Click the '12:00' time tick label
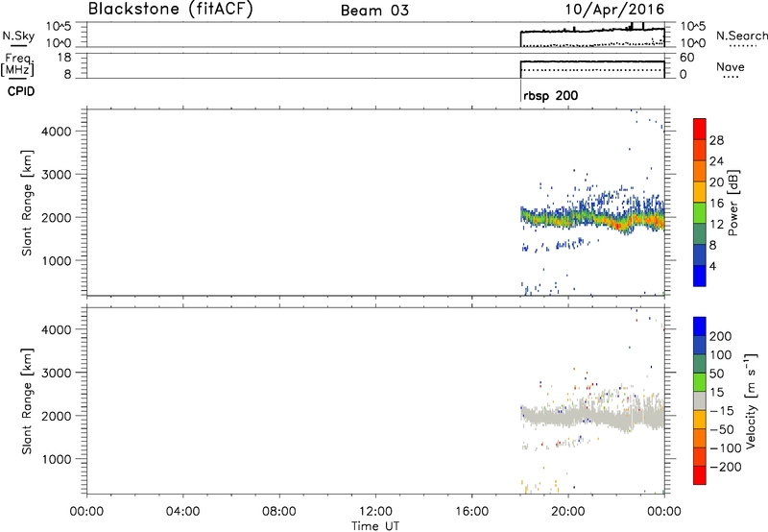768x532 pixels. click(375, 512)
